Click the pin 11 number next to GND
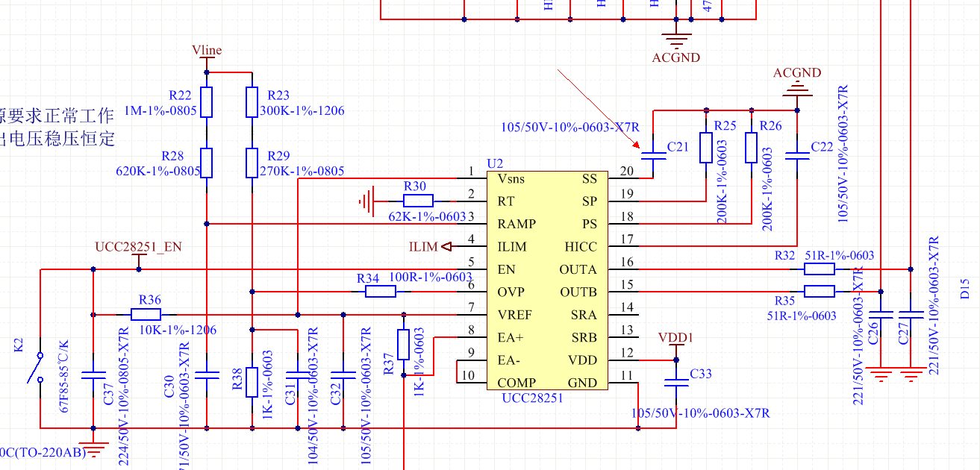The image size is (980, 470). 627,375
